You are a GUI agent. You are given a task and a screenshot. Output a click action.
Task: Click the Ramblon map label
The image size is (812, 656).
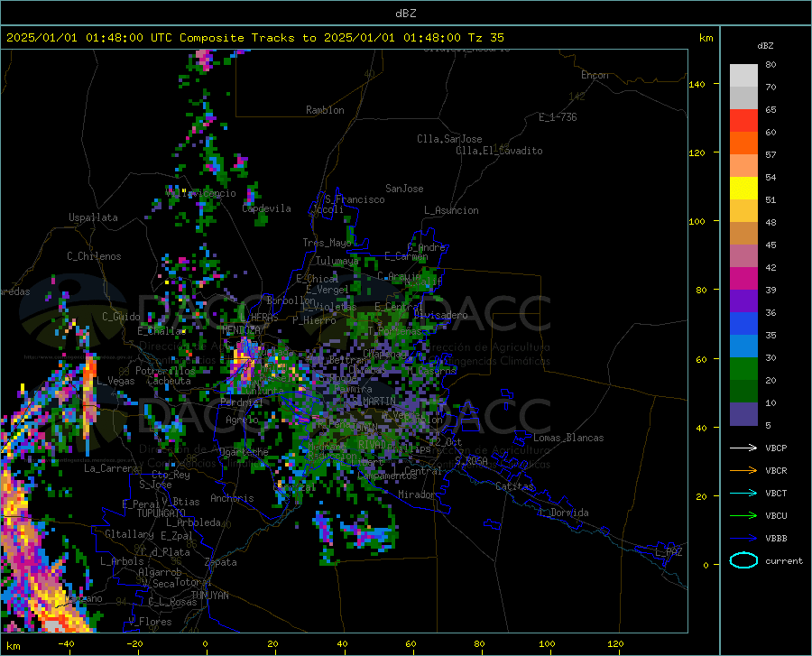click(325, 110)
